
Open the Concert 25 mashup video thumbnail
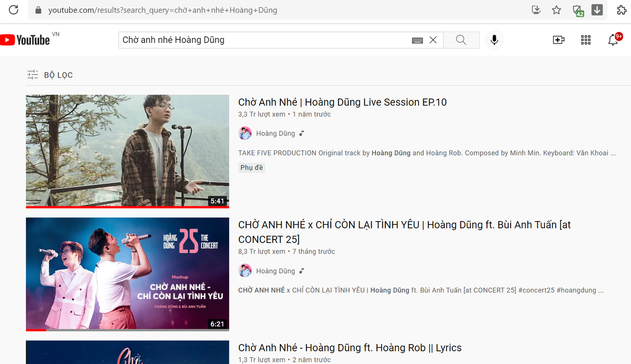(x=127, y=274)
